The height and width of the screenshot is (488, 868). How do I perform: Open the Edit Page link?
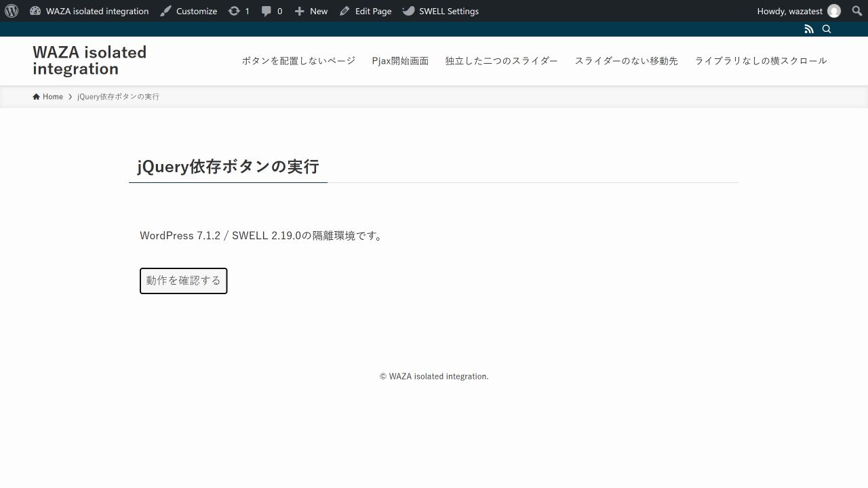click(x=366, y=11)
